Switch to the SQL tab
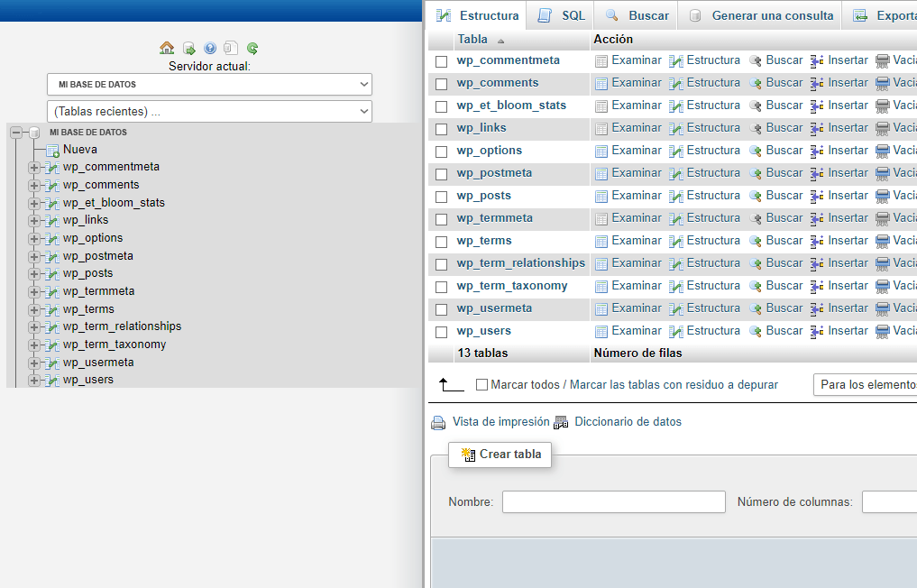The width and height of the screenshot is (917, 588). (562, 15)
